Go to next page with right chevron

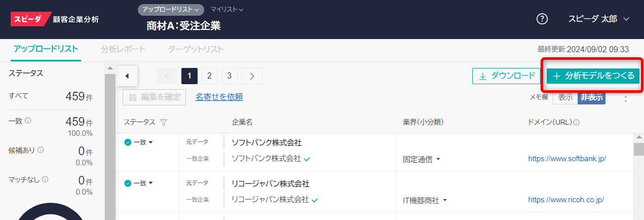click(x=252, y=76)
